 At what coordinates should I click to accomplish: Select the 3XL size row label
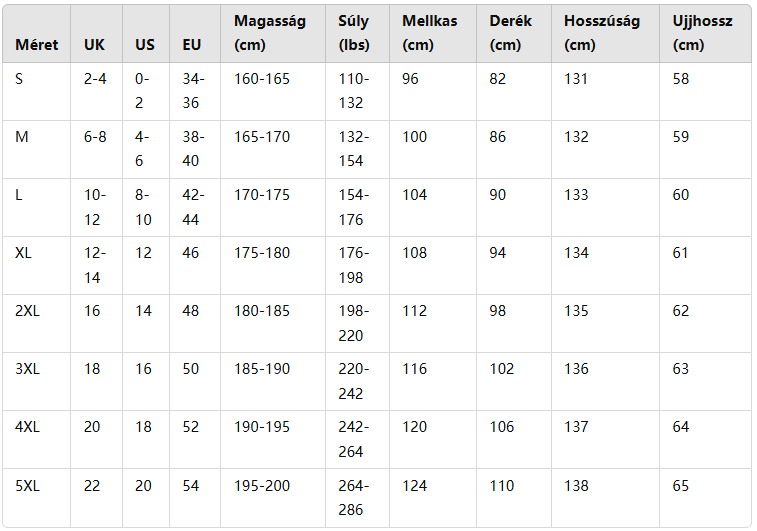(28, 369)
